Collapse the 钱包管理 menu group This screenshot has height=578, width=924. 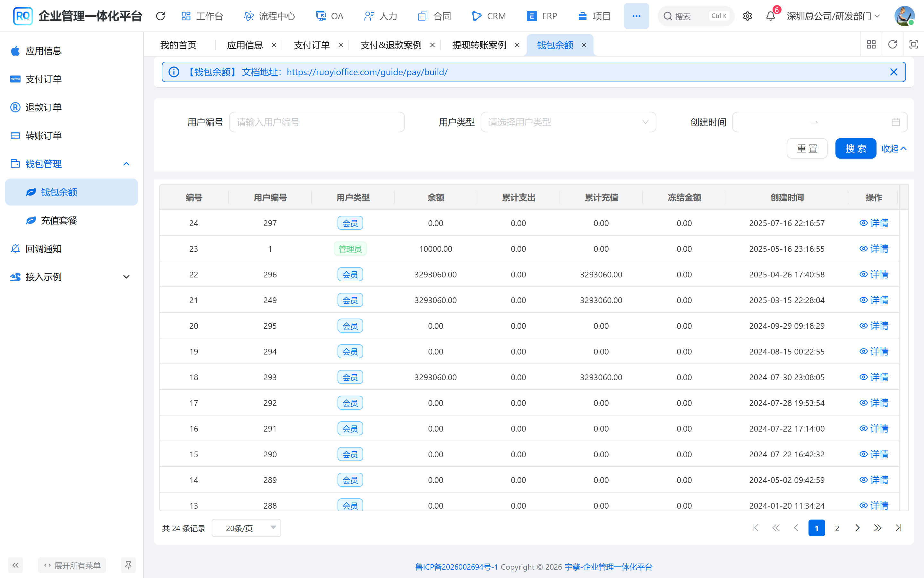point(72,164)
